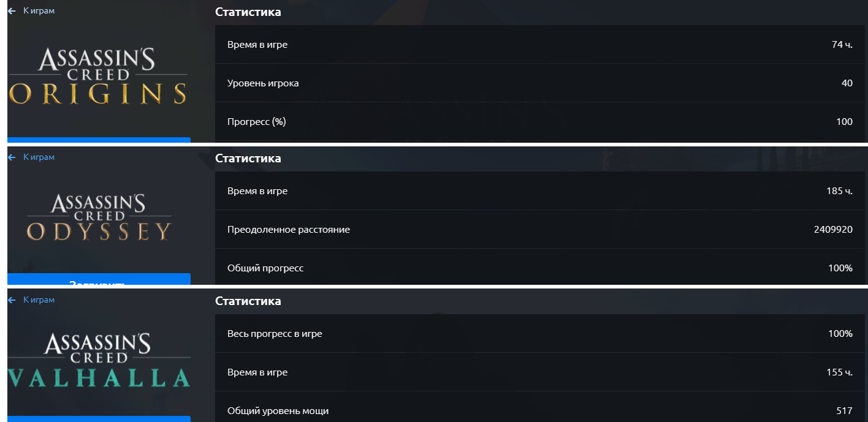Select the 'Общий уровень мощи' stat row
This screenshot has width=868, height=422.
tap(539, 410)
